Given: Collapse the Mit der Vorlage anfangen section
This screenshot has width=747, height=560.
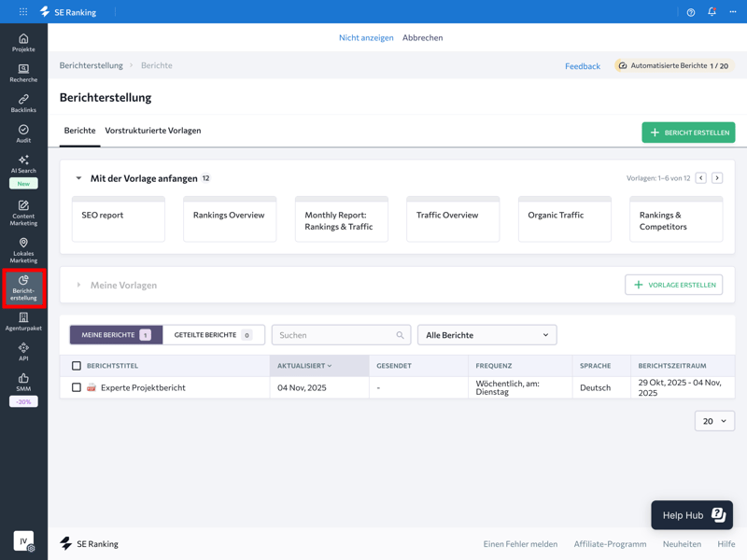Looking at the screenshot, I should [x=78, y=178].
